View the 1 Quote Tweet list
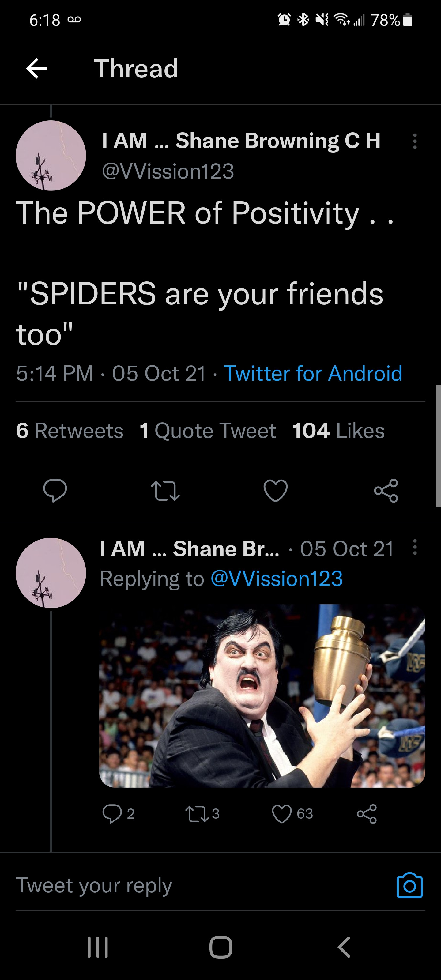The width and height of the screenshot is (441, 980). pyautogui.click(x=208, y=431)
